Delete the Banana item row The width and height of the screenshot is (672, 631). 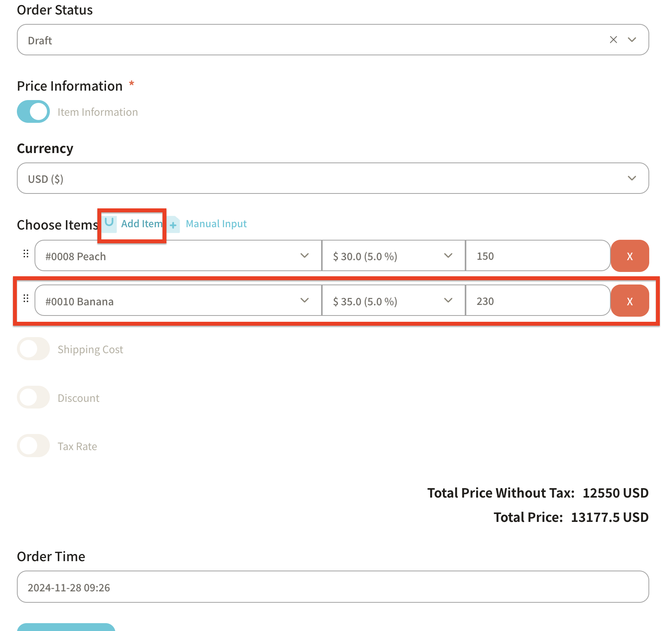coord(629,301)
